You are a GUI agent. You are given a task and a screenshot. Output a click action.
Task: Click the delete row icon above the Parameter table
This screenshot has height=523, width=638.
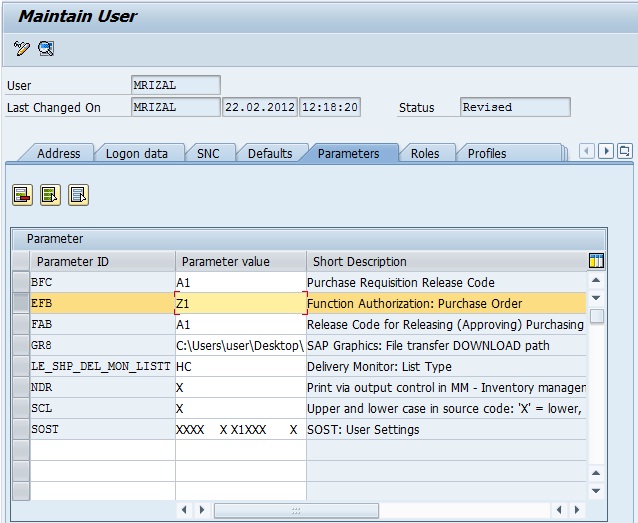pos(22,195)
